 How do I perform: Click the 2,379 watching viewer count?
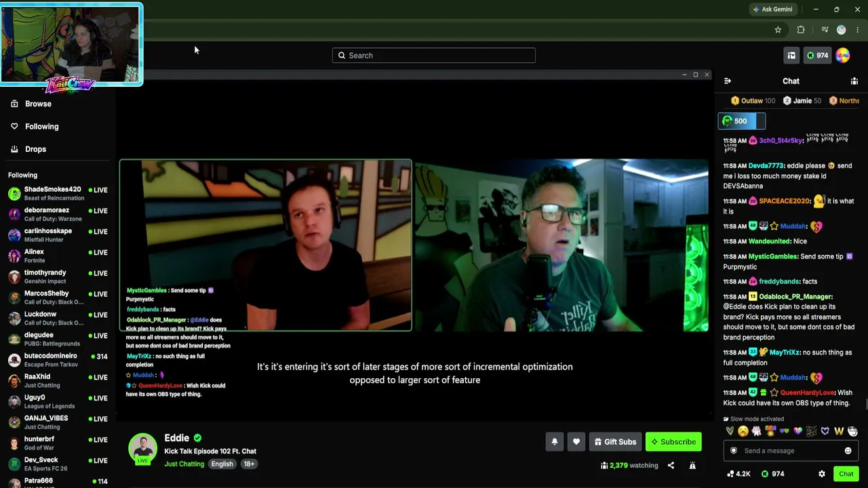click(629, 466)
